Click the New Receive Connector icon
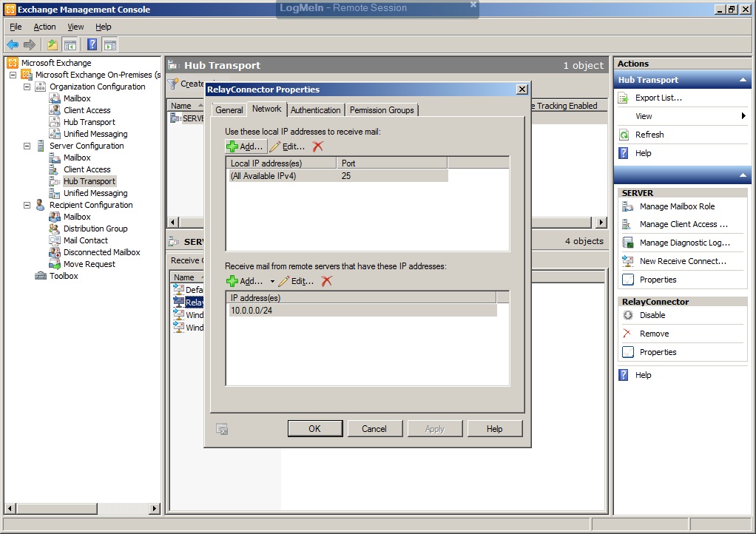 (x=628, y=261)
